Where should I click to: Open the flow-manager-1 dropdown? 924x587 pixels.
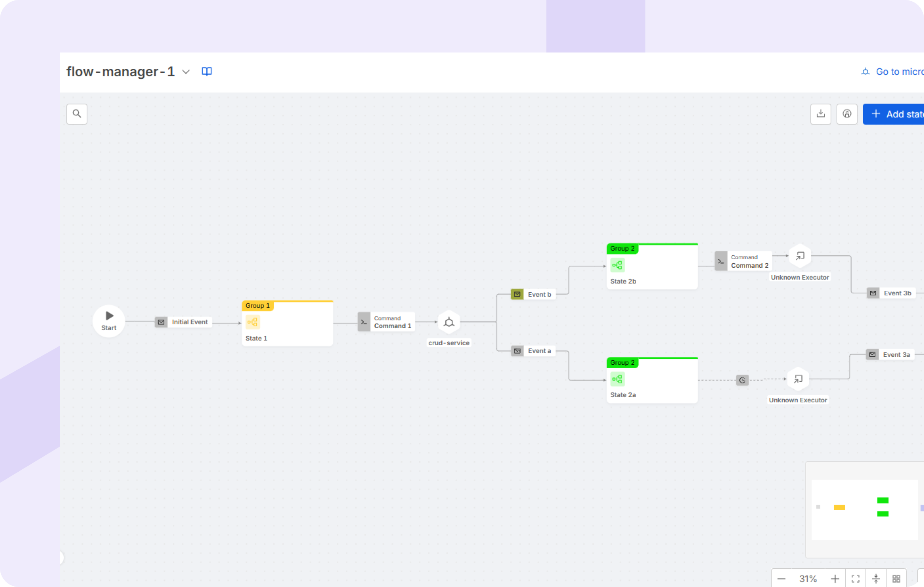pos(185,72)
